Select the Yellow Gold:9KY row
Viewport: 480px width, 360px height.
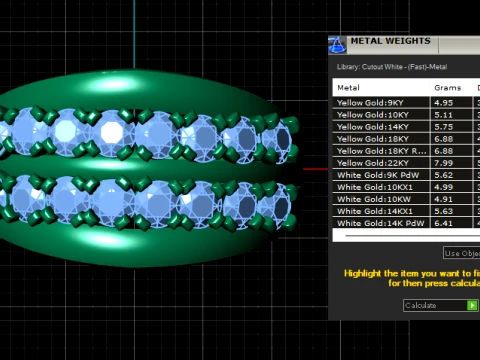click(x=406, y=103)
